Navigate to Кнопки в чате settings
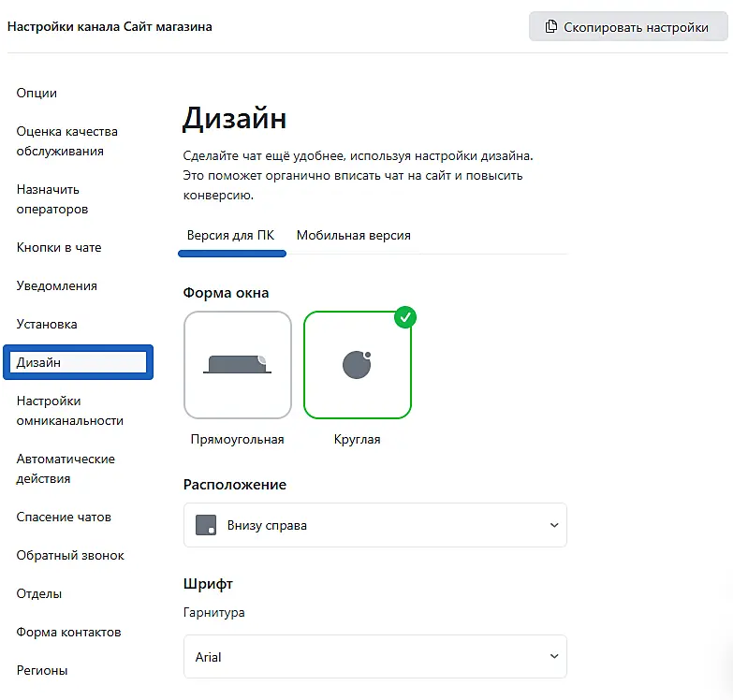 coord(58,248)
